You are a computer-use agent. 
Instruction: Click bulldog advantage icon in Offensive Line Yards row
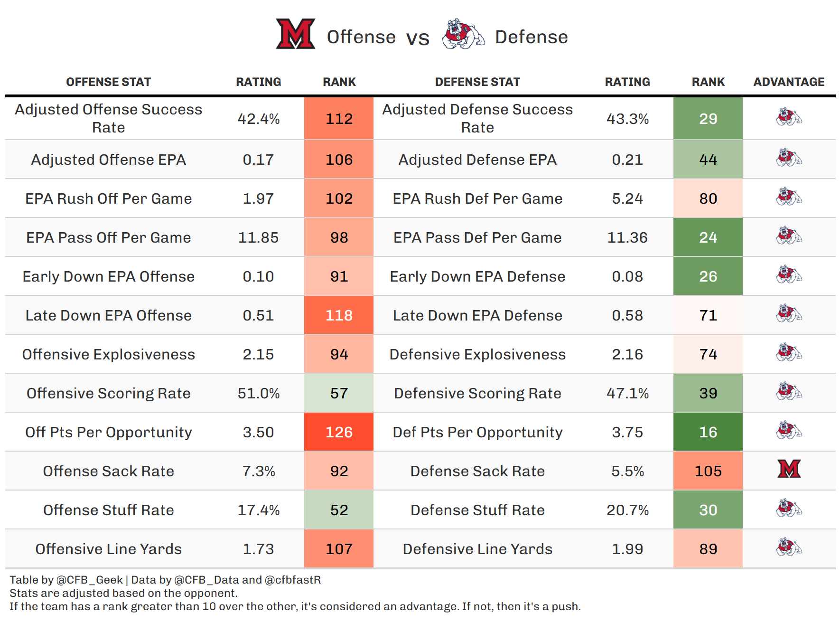pyautogui.click(x=789, y=547)
